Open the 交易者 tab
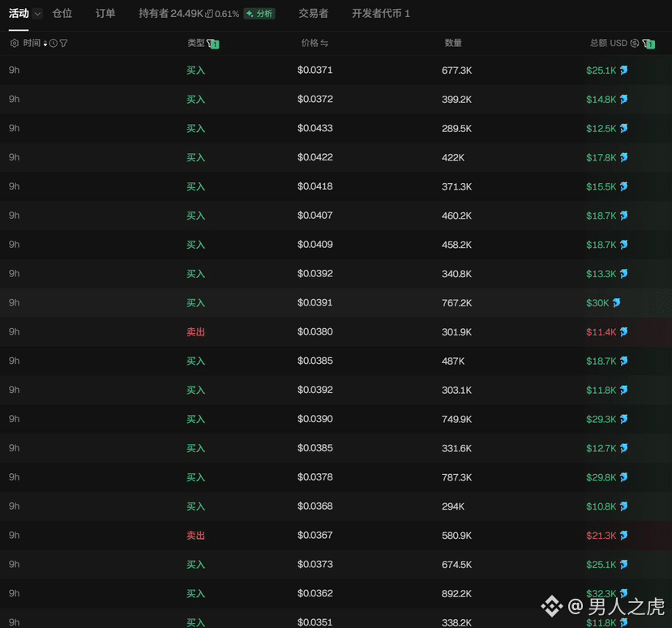Image resolution: width=672 pixels, height=628 pixels. 313,14
